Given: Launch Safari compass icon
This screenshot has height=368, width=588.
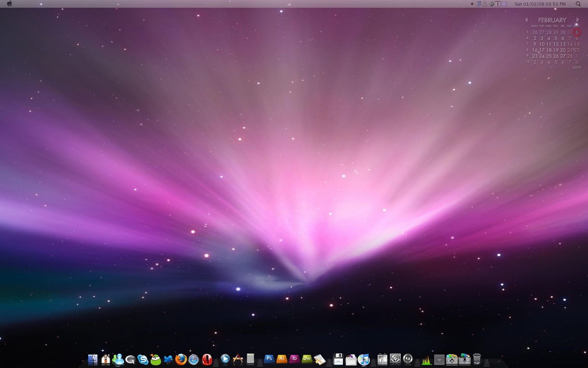Looking at the screenshot, I should point(194,360).
